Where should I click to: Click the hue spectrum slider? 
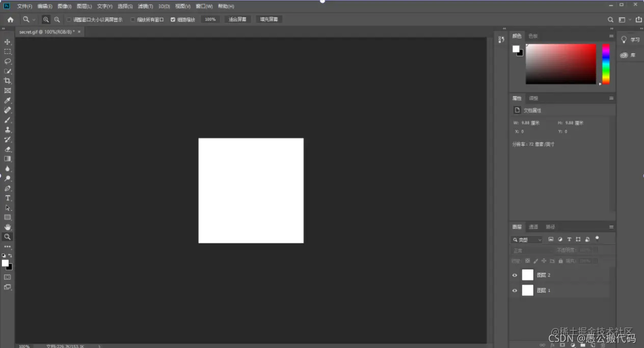(x=606, y=64)
